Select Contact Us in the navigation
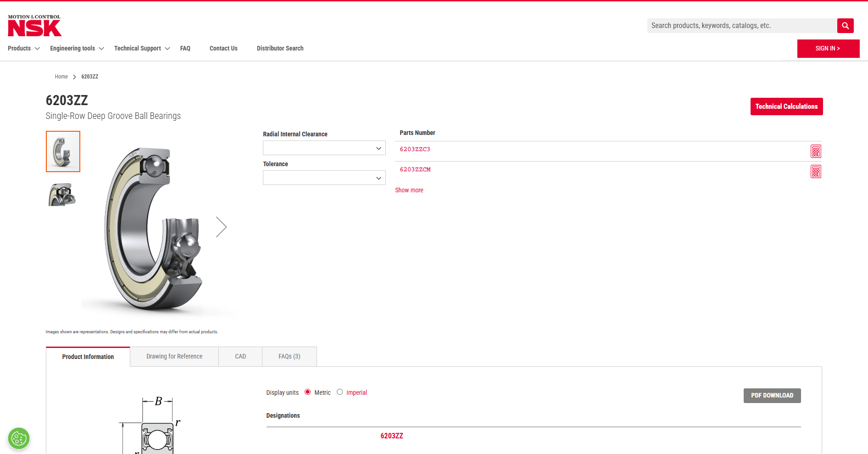Screen dimensions: 868x454 223,48
